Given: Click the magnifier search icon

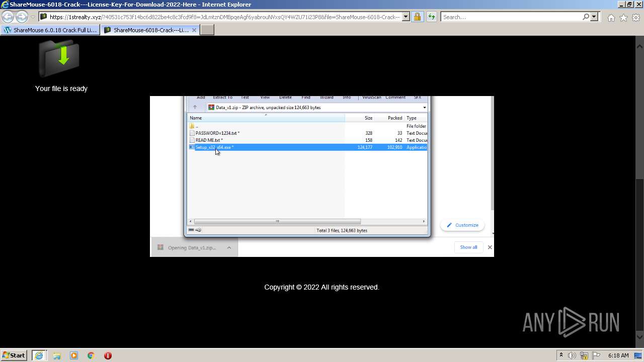Looking at the screenshot, I should [586, 17].
